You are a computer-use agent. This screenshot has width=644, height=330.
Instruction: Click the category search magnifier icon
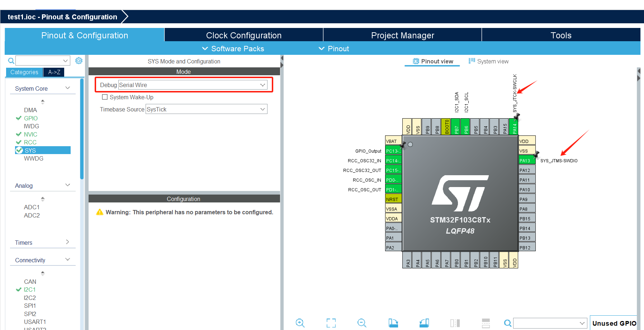11,61
